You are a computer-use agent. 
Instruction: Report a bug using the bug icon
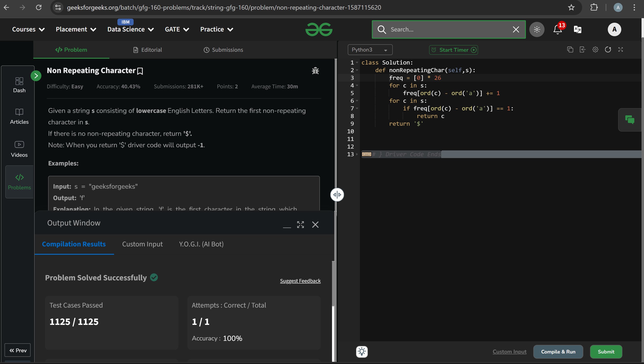[315, 71]
